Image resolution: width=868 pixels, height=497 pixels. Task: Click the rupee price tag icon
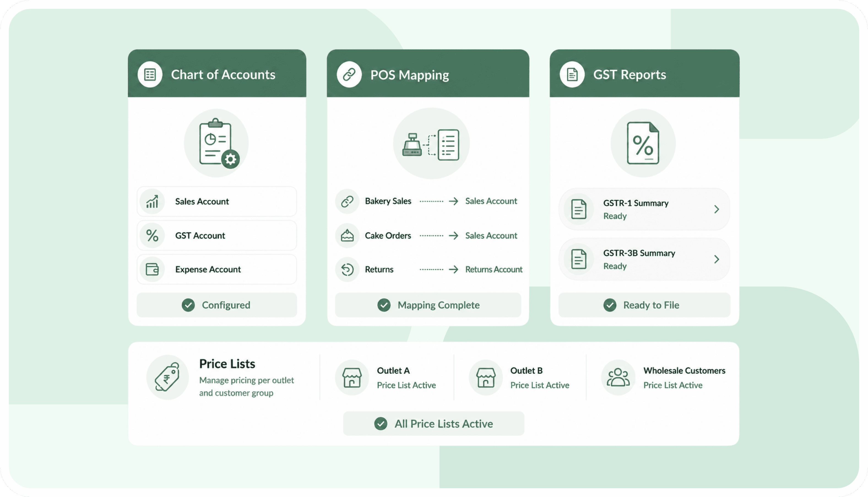point(167,377)
